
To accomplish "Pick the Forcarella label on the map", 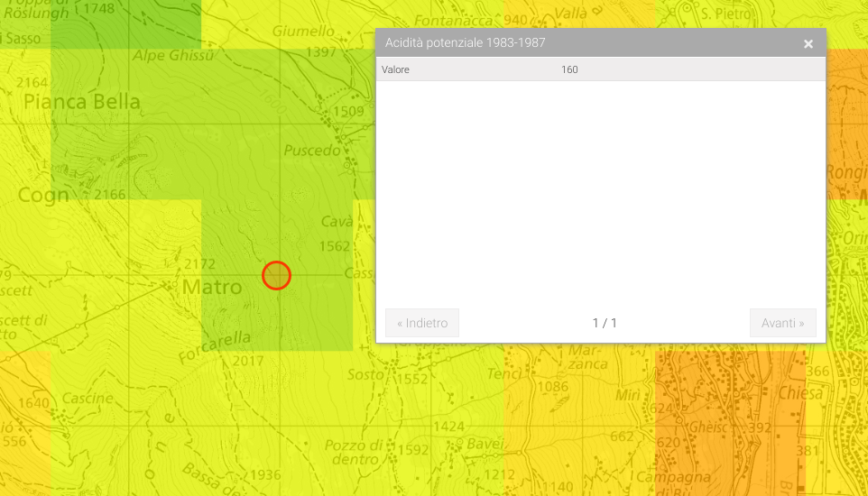I will (216, 342).
